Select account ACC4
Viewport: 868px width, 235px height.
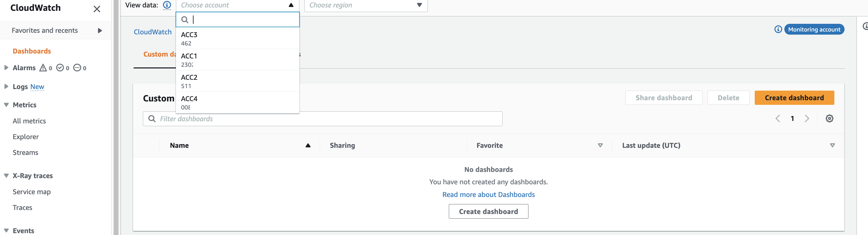pyautogui.click(x=238, y=103)
